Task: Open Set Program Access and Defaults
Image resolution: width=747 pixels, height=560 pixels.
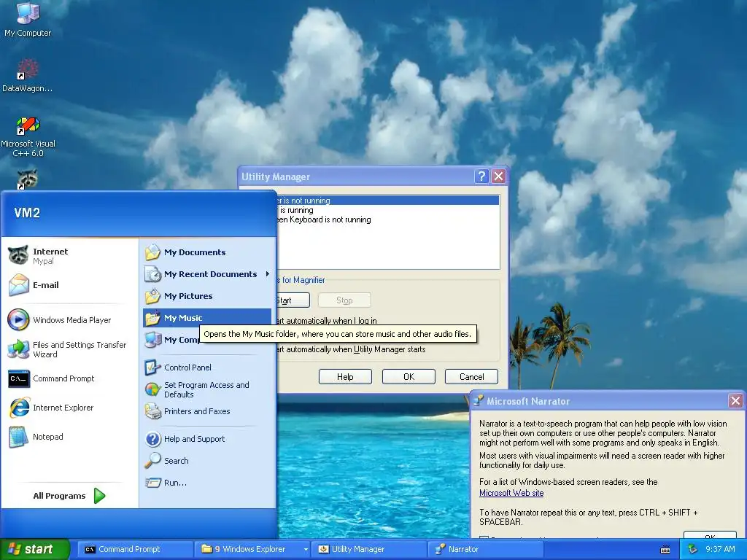Action: point(207,389)
